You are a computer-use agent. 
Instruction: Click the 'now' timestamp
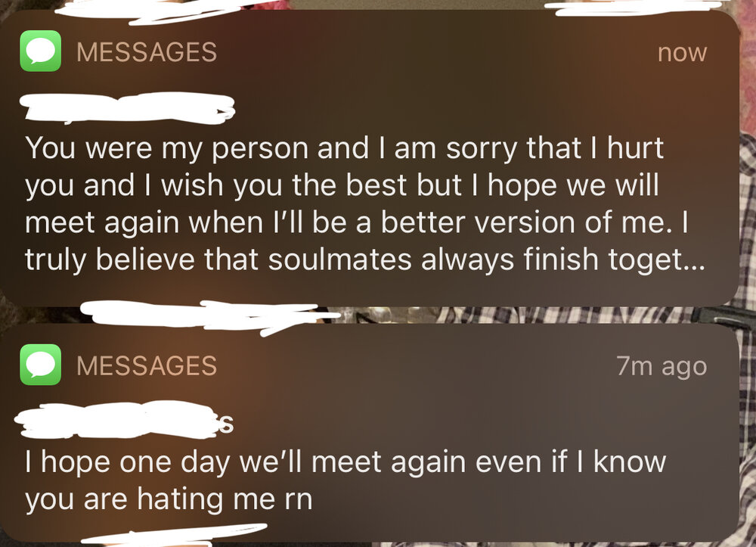click(x=682, y=52)
